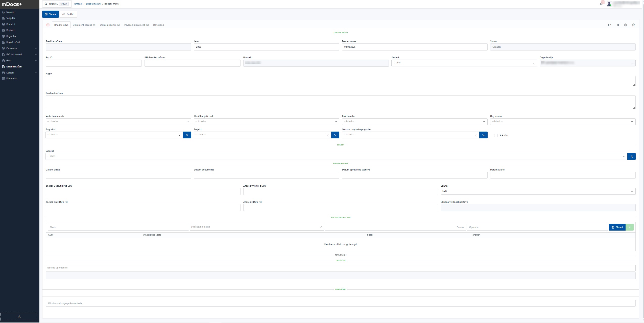Viewport: 644px width, 323px height.
Task: Open the Valuta EUR dropdown
Action: click(x=538, y=191)
